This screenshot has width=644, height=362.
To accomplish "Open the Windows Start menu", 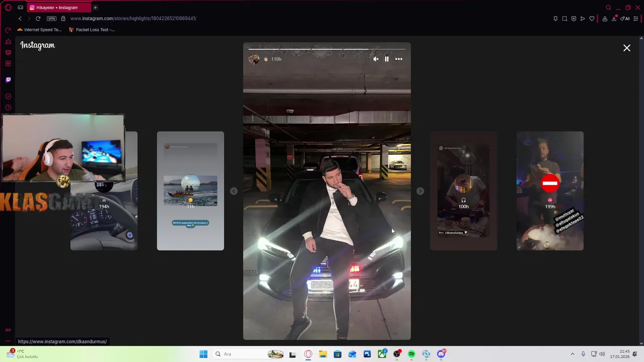I will click(x=203, y=354).
